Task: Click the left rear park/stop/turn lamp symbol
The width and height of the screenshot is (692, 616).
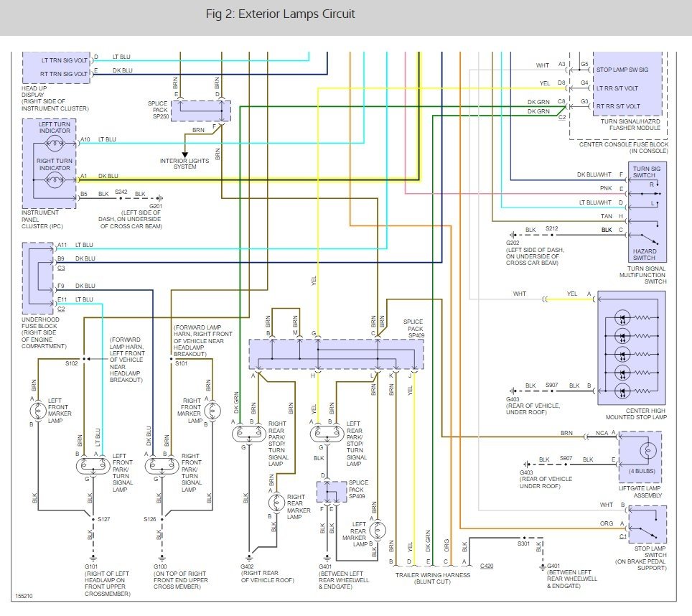Action: (x=327, y=434)
